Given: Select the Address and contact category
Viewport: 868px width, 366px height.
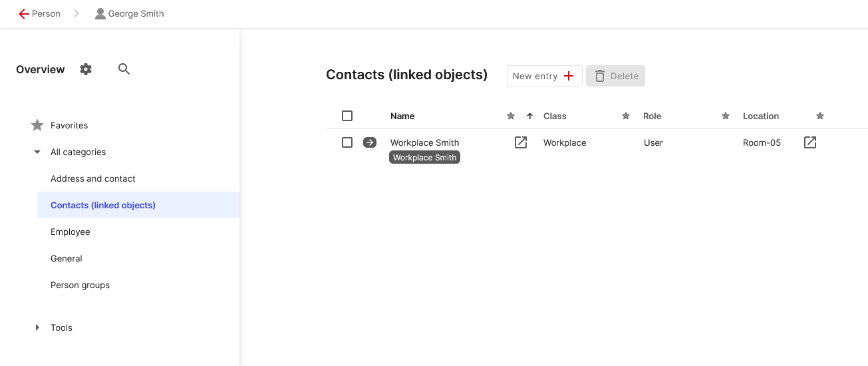Looking at the screenshot, I should pyautogui.click(x=93, y=178).
